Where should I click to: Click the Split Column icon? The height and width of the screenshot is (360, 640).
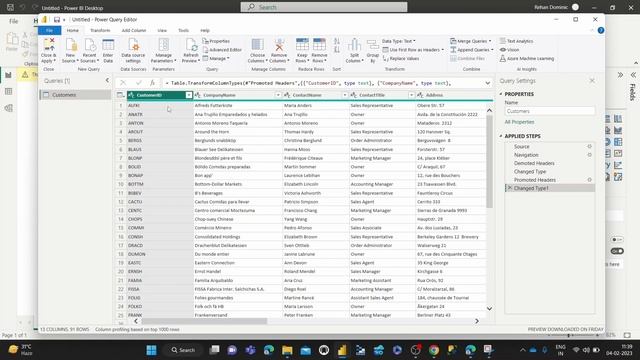point(354,45)
